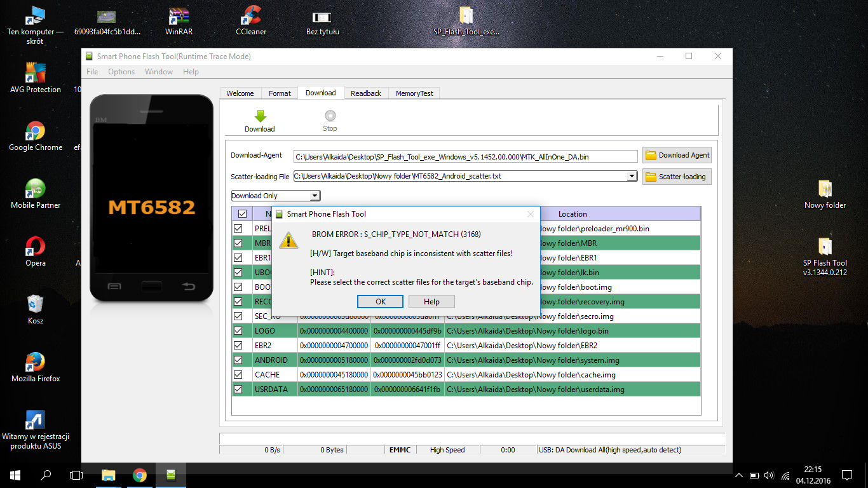868x488 pixels.
Task: Open the ASUS product registration shortcut
Action: click(x=36, y=430)
